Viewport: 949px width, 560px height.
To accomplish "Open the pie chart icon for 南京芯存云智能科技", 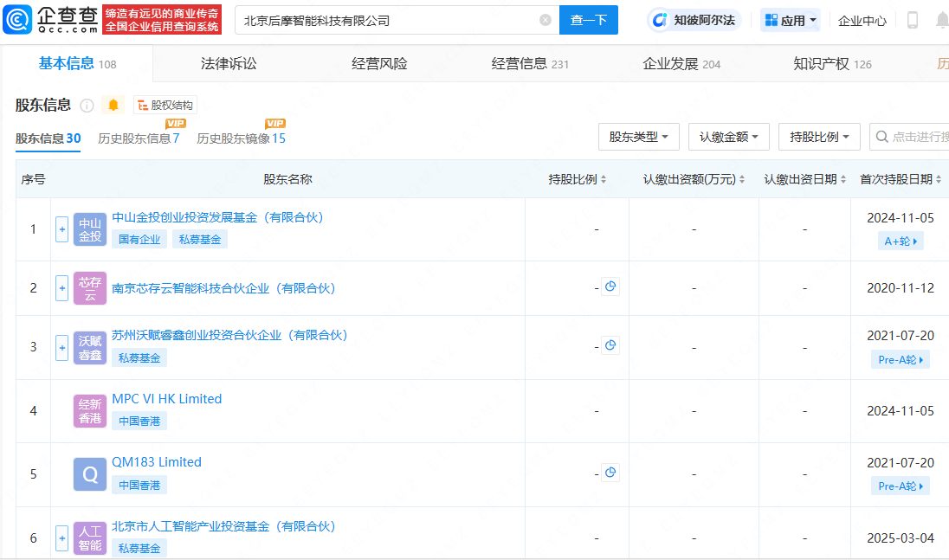I will pos(610,286).
